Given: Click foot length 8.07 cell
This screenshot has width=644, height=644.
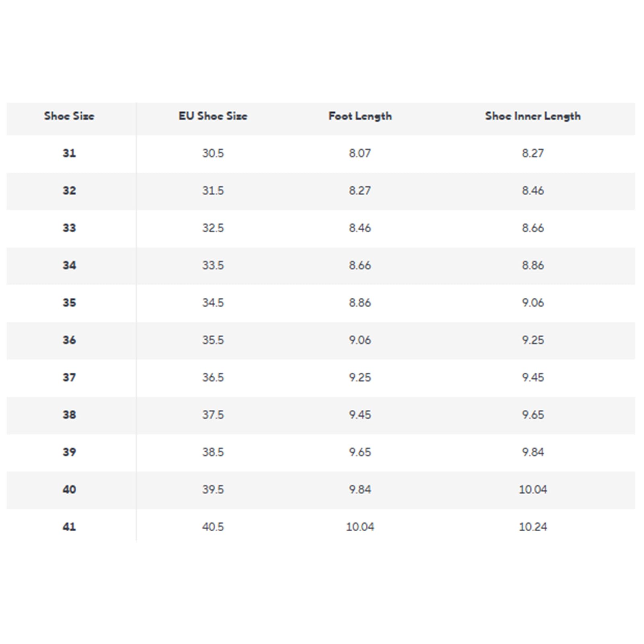Looking at the screenshot, I should click(360, 153).
